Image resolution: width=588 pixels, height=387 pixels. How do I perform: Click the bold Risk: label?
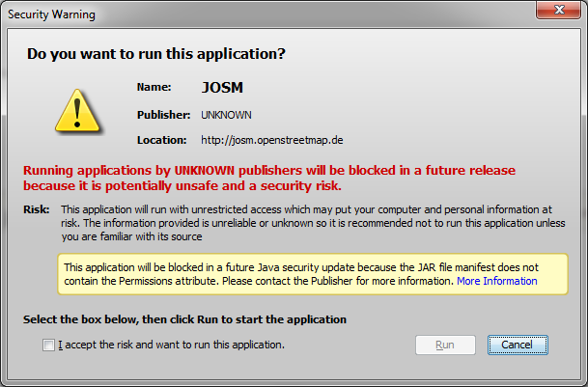37,209
